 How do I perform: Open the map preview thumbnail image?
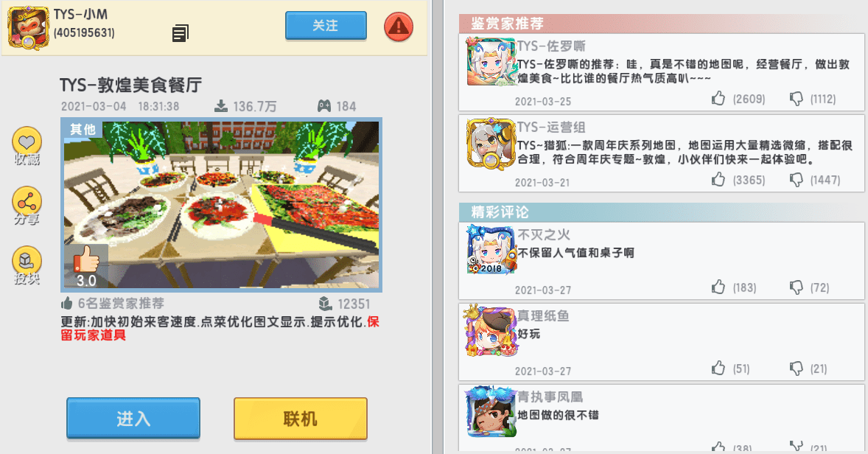pos(222,204)
